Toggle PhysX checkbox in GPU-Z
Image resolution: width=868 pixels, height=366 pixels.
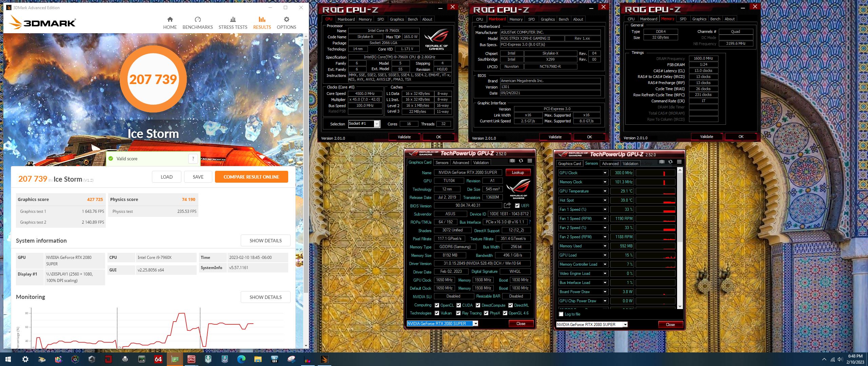click(486, 313)
